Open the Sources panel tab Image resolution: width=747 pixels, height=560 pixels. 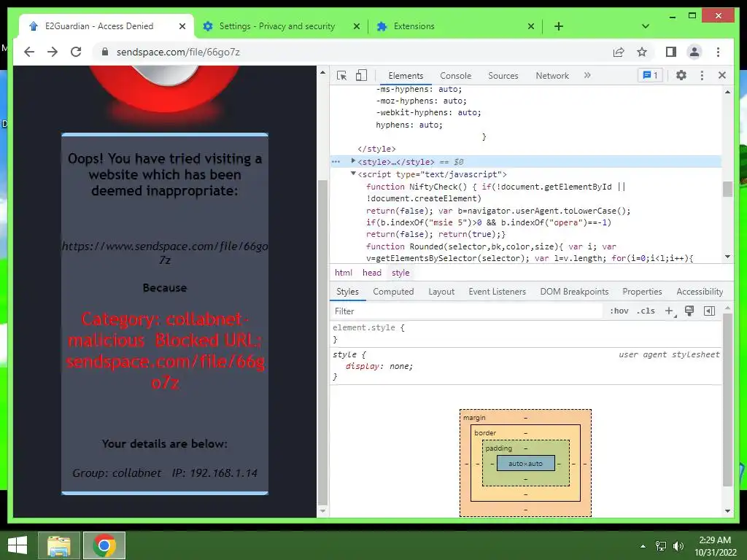pos(503,76)
